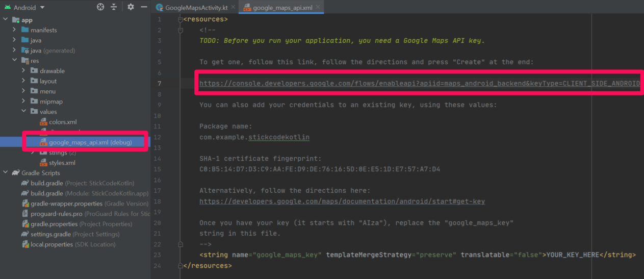Click the settings.gradle file icon
Viewport: 644px width, 279px height.
pos(25,234)
